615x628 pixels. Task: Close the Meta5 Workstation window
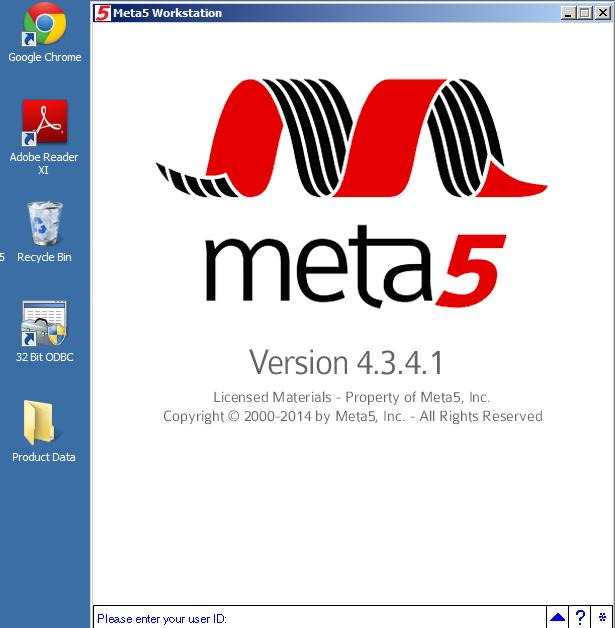(x=602, y=13)
